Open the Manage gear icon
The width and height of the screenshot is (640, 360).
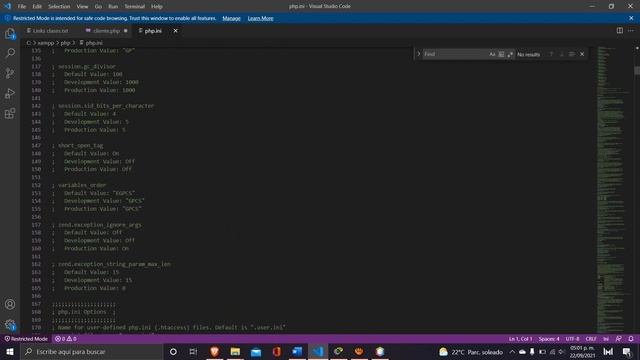pos(10,324)
